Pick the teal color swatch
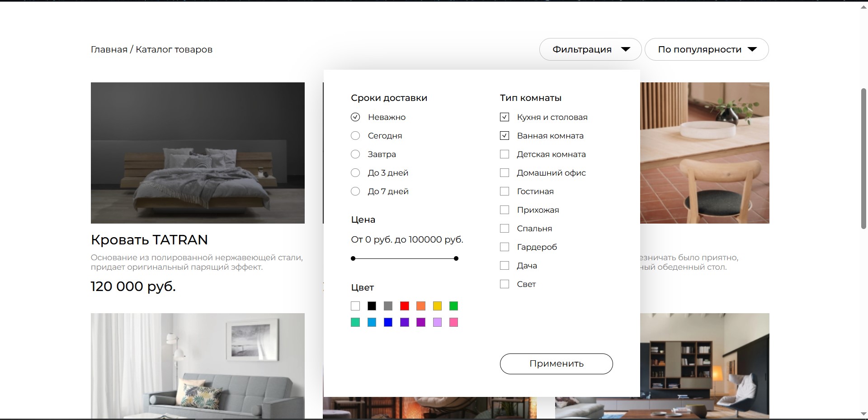 (x=355, y=322)
